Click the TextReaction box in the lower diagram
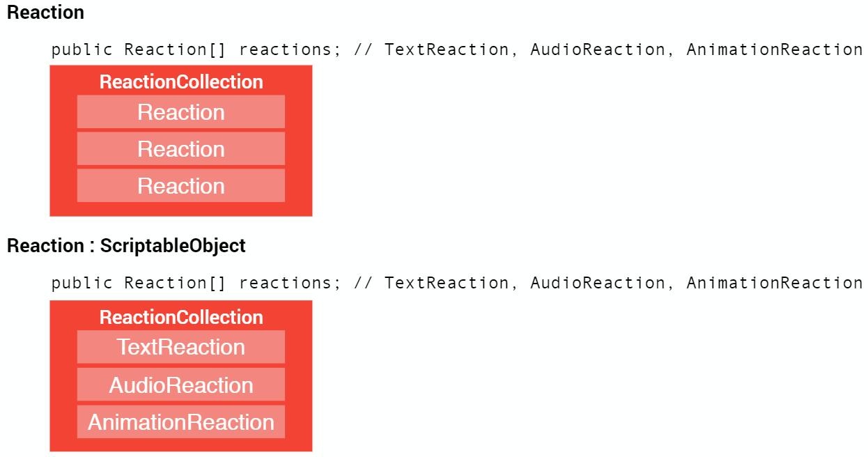The height and width of the screenshot is (457, 868). tap(180, 347)
